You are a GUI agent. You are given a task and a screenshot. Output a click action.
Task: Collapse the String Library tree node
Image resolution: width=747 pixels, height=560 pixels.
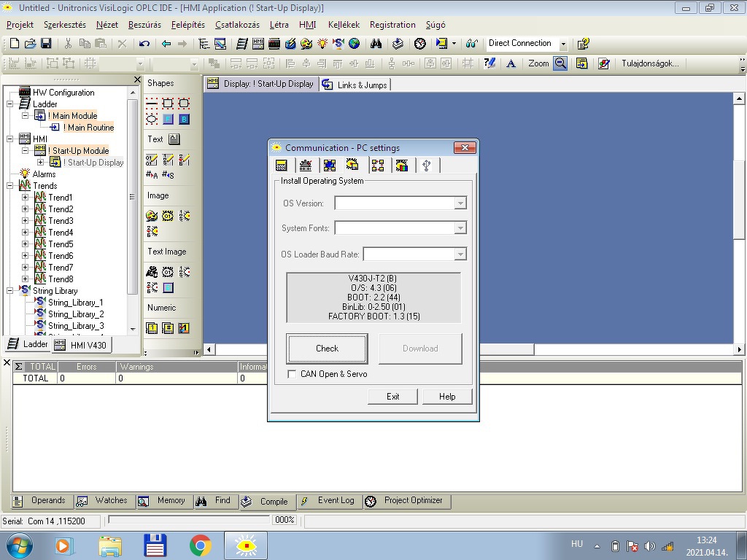(10, 290)
